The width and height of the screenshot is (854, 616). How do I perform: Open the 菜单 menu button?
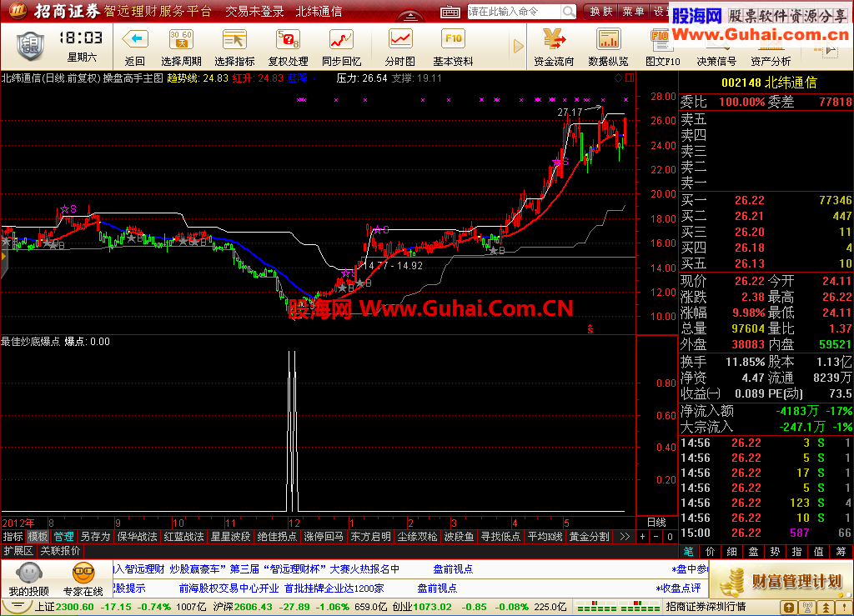pos(634,12)
